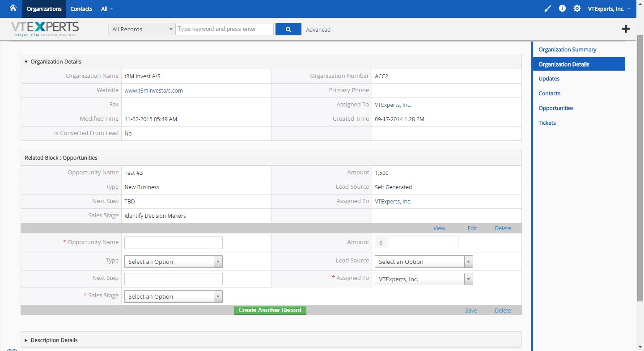Open Updates in sidebar
The image size is (644, 351).
click(549, 79)
